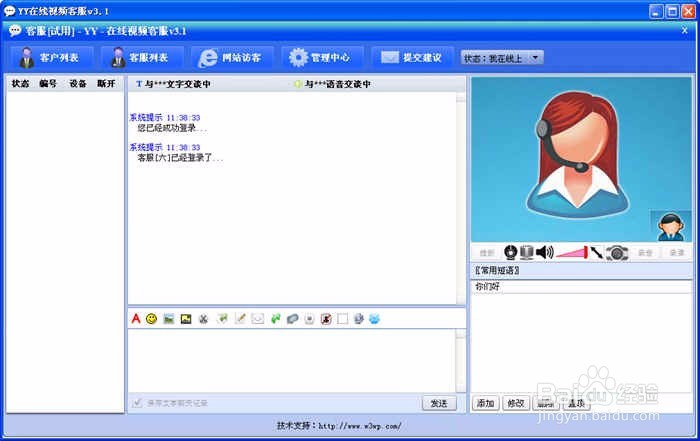Click the diagonal arrow resize video icon

click(596, 253)
